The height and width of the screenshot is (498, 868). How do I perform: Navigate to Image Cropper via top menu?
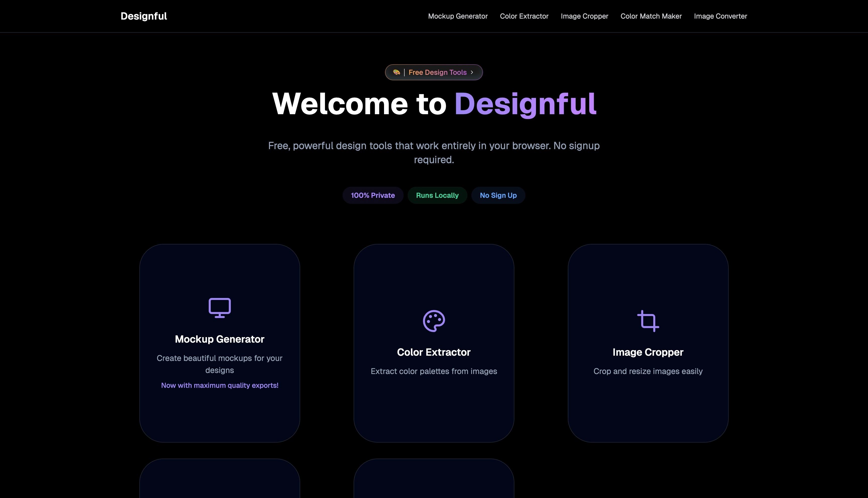(x=584, y=16)
